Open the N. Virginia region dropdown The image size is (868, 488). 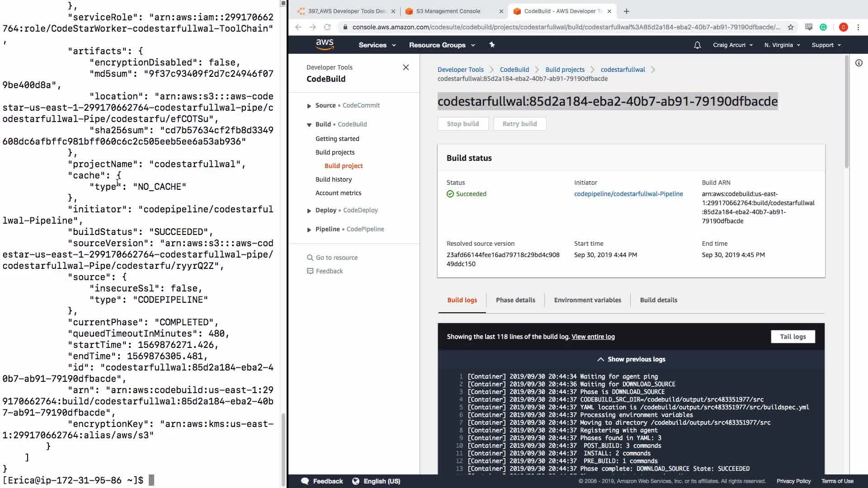[x=782, y=45]
